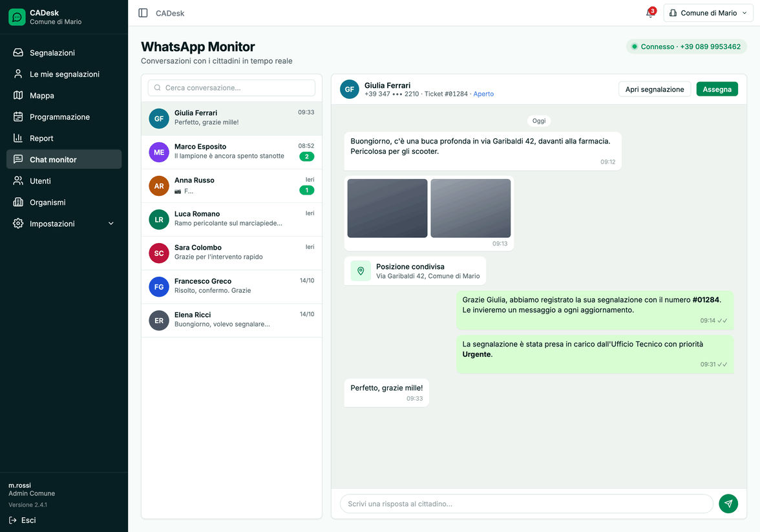Open the Comune di Mario dropdown

click(x=708, y=13)
